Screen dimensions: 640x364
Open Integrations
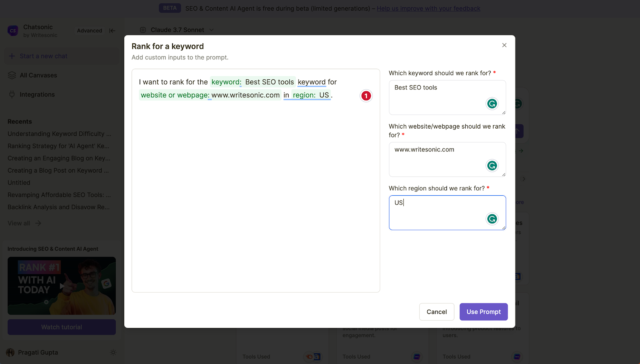(37, 95)
